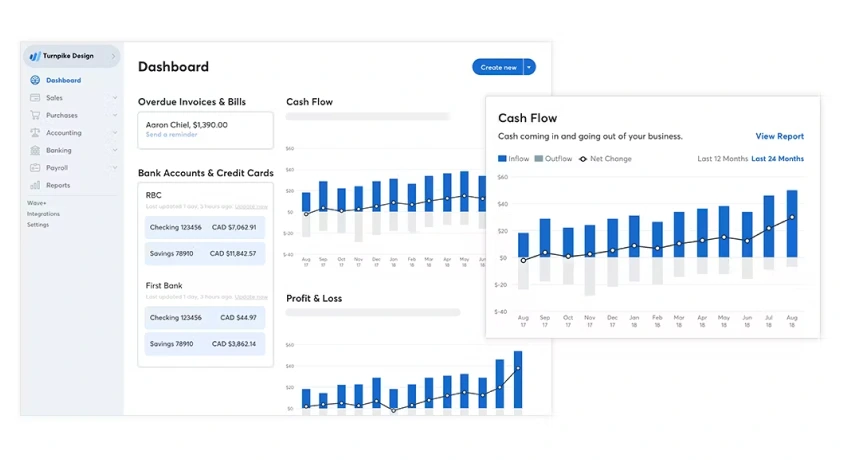Switch to Last 24 Months range

click(777, 159)
